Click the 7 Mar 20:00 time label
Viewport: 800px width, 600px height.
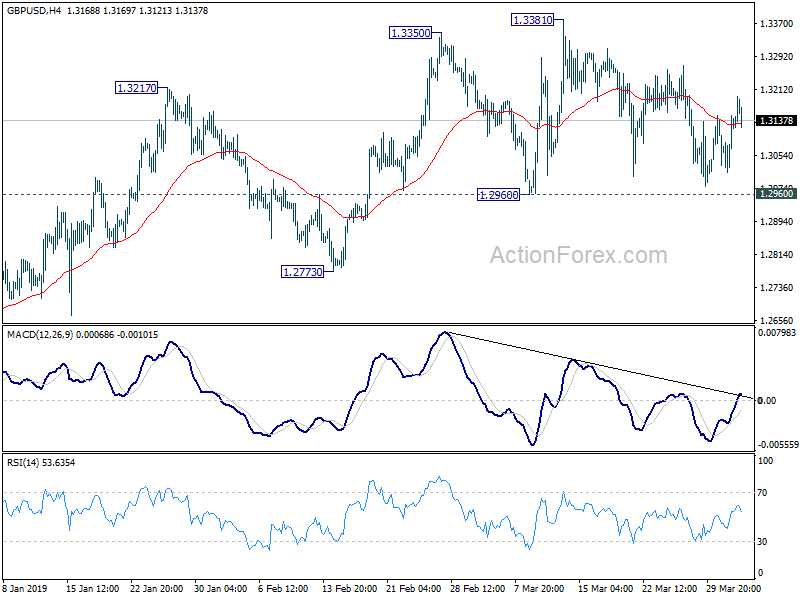pos(539,588)
